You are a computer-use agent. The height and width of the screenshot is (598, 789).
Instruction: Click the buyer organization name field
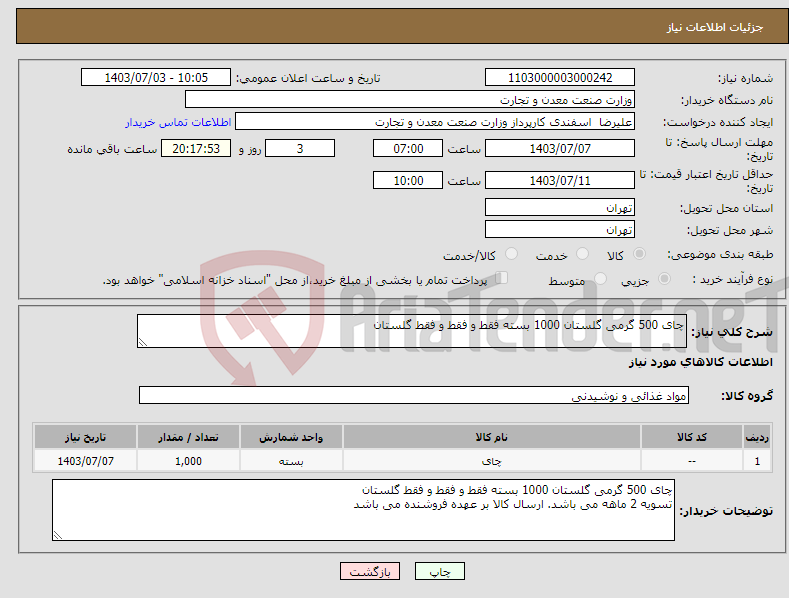pos(410,99)
